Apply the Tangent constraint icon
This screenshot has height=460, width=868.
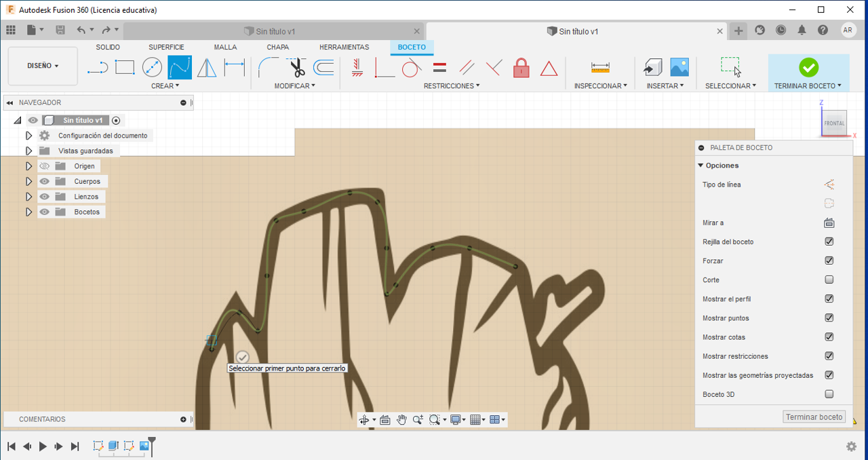pos(412,67)
